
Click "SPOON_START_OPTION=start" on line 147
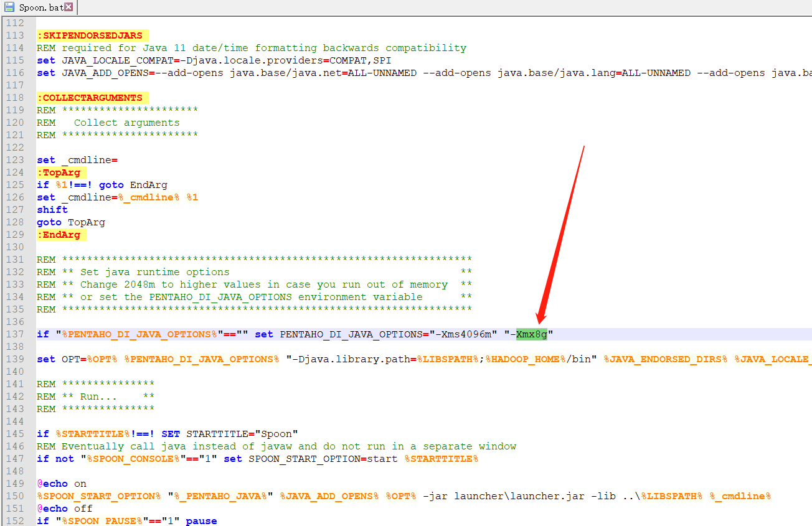coord(323,459)
